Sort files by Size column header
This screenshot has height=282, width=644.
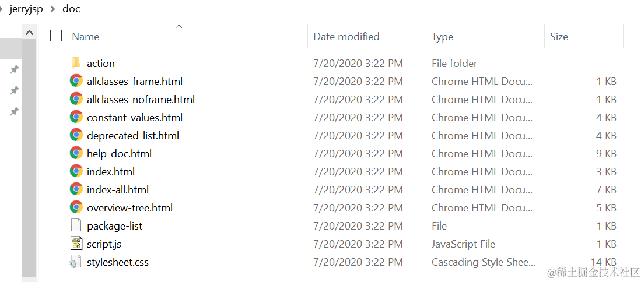click(558, 36)
